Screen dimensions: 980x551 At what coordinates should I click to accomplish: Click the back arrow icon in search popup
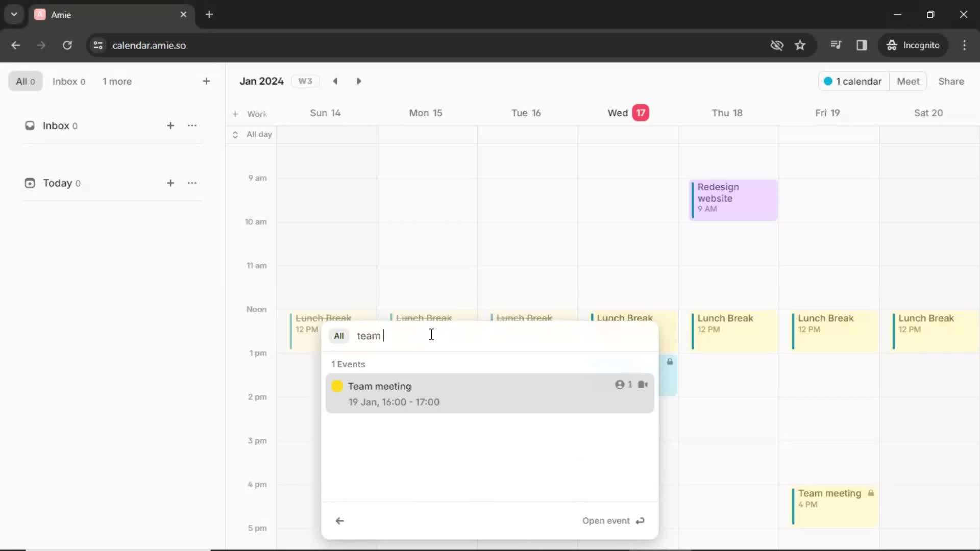coord(340,520)
